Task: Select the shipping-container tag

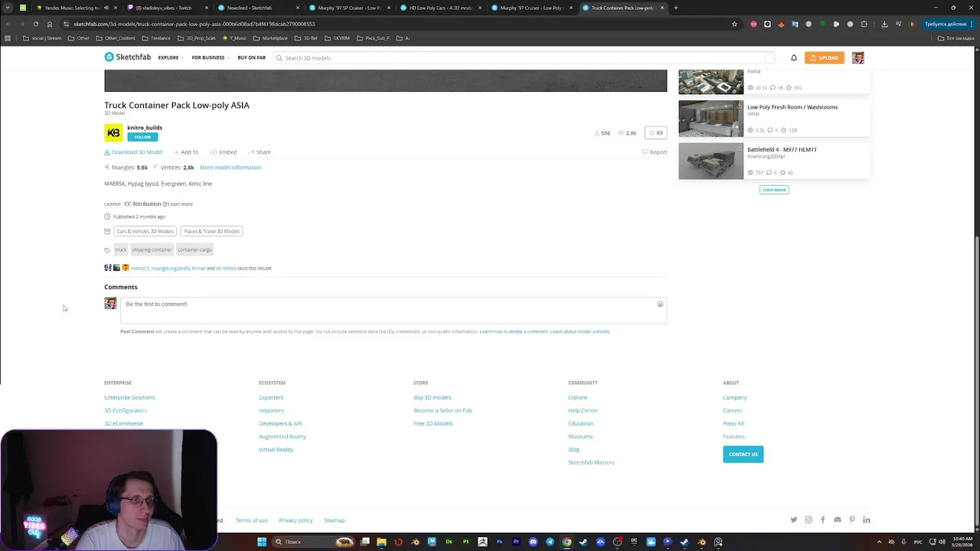Action: tap(152, 249)
